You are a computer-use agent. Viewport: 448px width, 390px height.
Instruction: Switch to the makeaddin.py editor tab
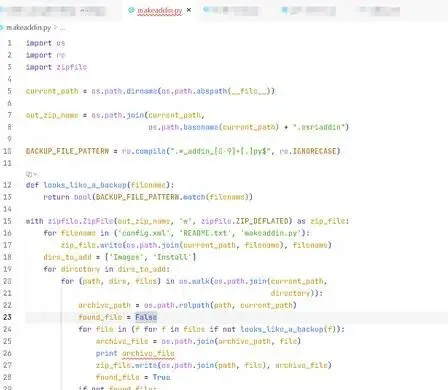click(159, 10)
